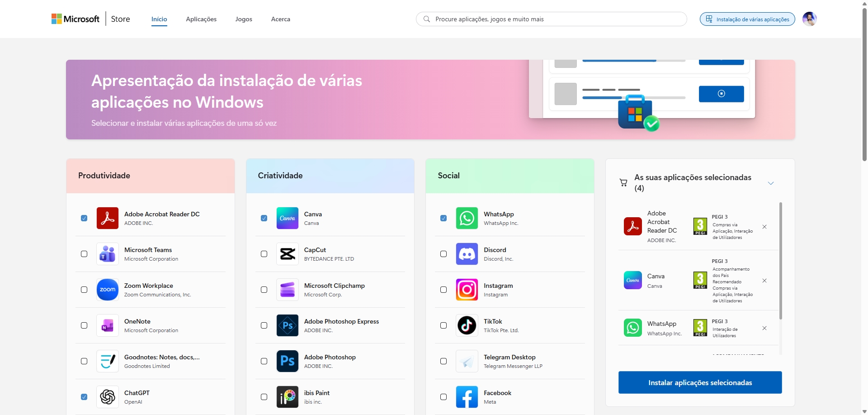Enable the Microsoft Teams checkbox
The width and height of the screenshot is (868, 415).
pos(84,254)
